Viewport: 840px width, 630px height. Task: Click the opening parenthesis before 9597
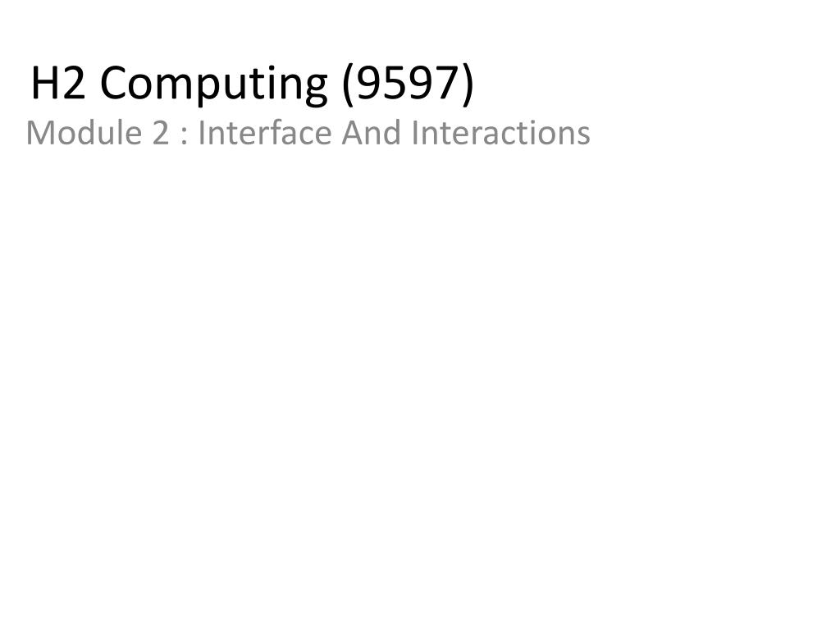[x=348, y=84]
